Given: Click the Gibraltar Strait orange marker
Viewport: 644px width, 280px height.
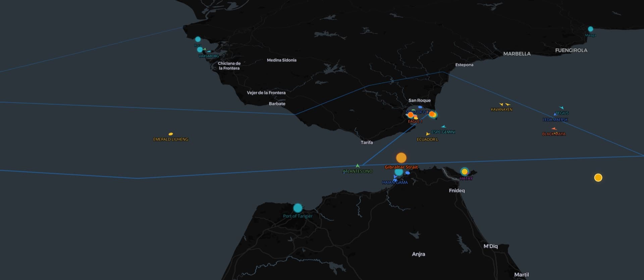Looking at the screenshot, I should click(x=401, y=157).
